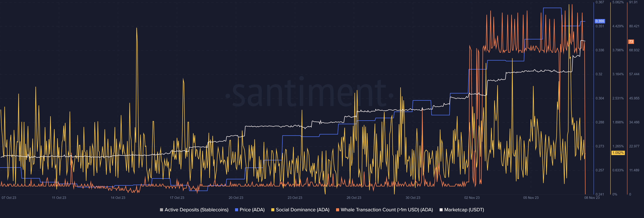
Task: Click the orange Whale Transaction legend swatch
Action: [x=337, y=210]
